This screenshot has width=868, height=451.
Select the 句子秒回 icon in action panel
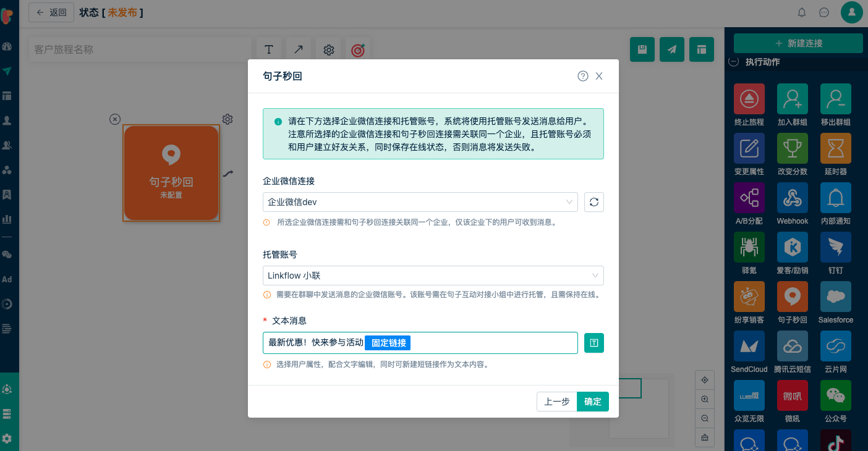tap(793, 297)
